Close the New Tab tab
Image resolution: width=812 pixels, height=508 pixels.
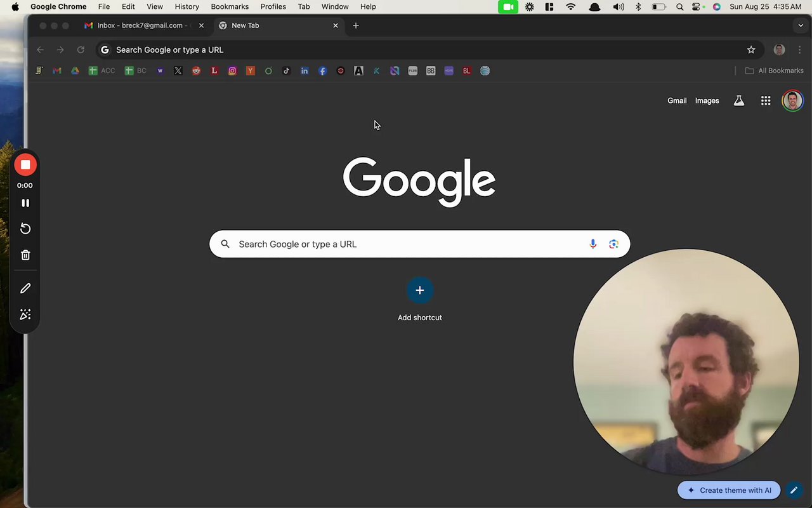(336, 25)
